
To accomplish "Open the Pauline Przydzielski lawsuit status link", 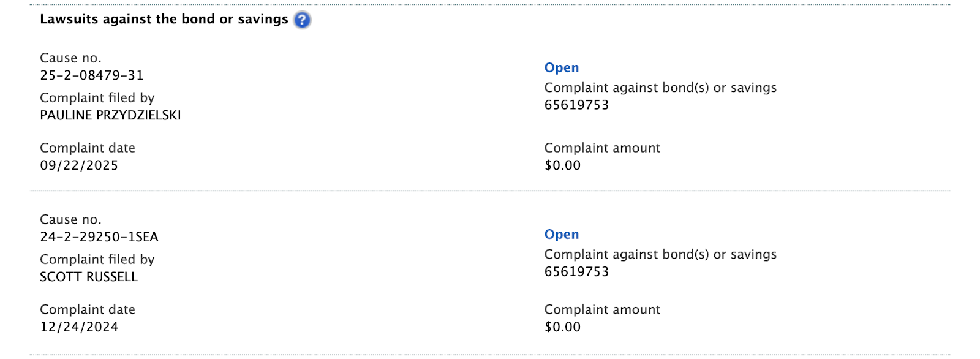I will tap(561, 68).
